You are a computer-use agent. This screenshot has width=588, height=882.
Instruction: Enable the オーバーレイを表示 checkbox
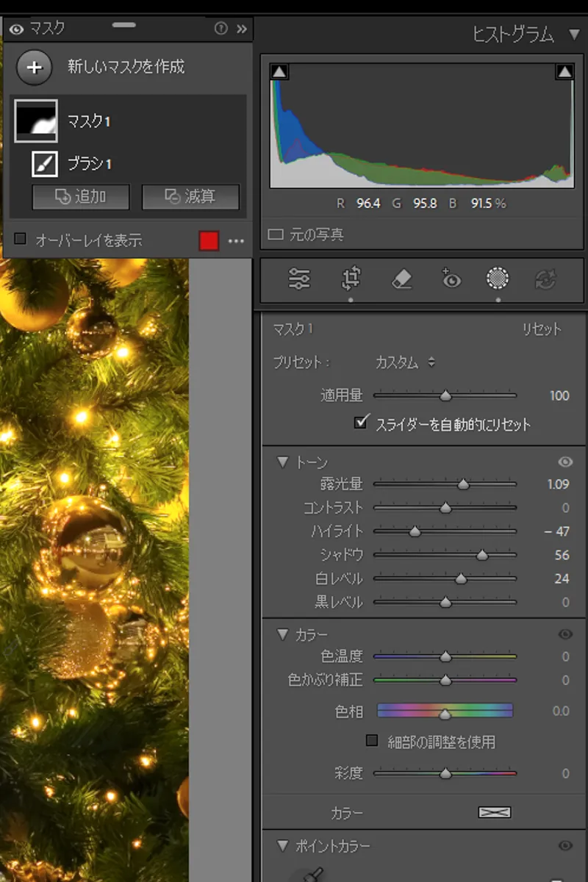click(x=21, y=239)
